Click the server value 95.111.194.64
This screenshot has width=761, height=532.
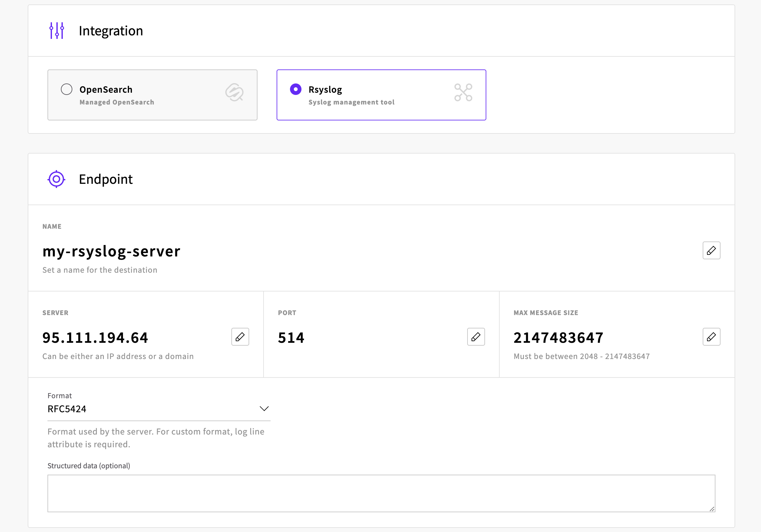click(95, 338)
